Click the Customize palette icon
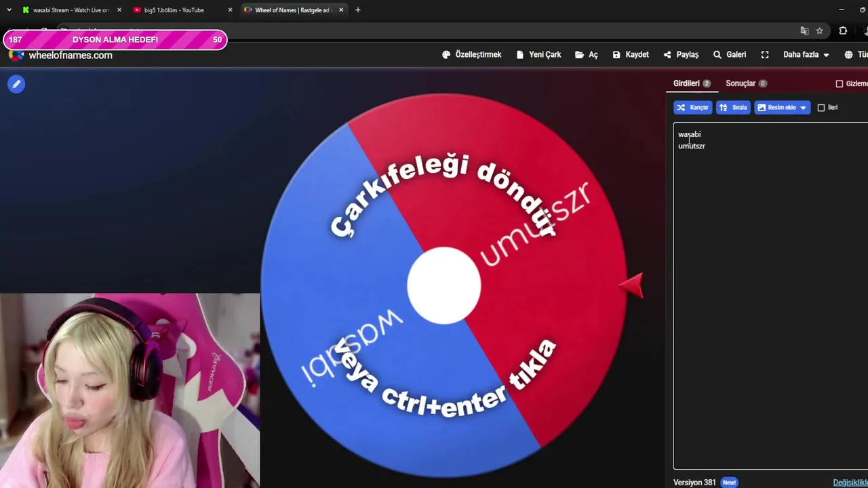This screenshot has height=488, width=868. coord(446,55)
